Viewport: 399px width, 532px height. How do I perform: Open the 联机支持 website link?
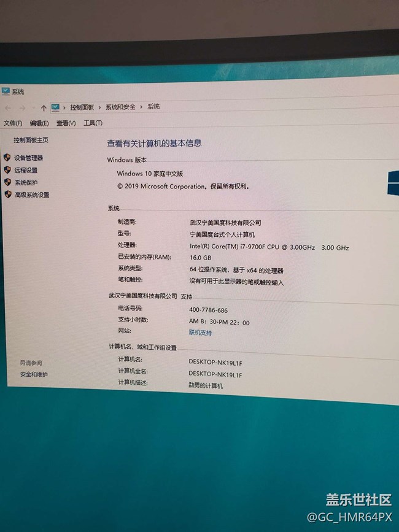tap(200, 333)
